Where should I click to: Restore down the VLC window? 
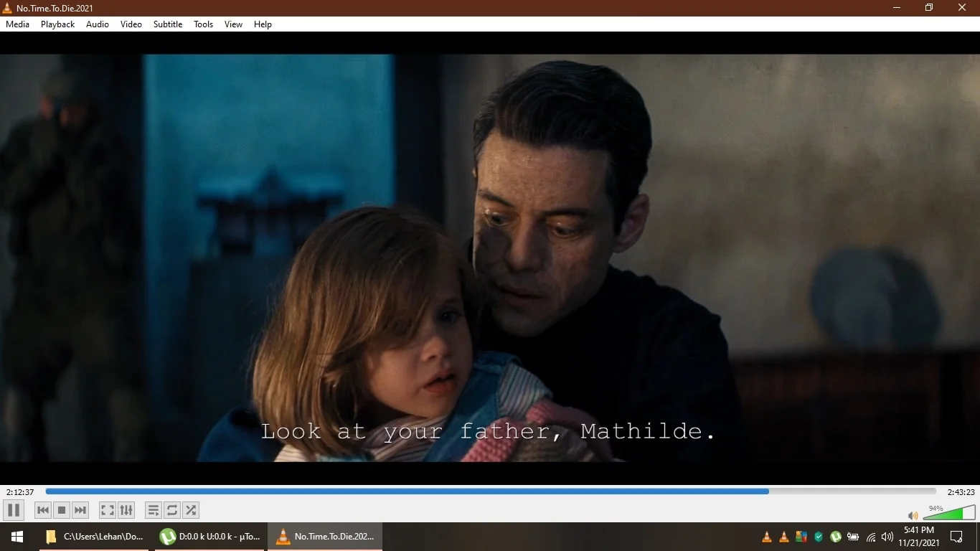click(929, 8)
